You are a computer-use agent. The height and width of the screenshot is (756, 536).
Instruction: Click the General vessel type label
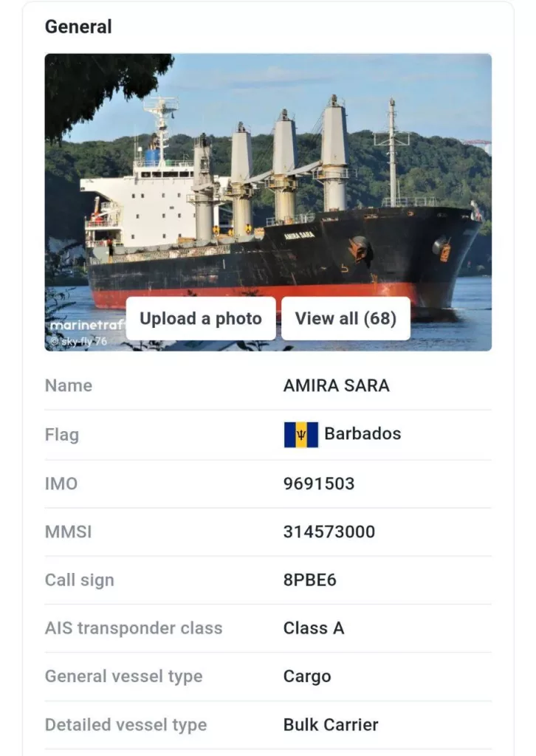123,676
